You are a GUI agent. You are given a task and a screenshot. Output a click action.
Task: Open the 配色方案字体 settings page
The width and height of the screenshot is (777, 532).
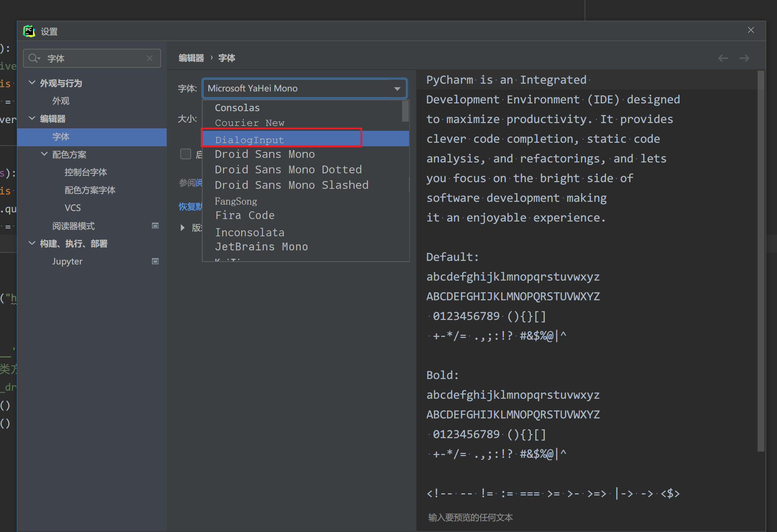90,190
